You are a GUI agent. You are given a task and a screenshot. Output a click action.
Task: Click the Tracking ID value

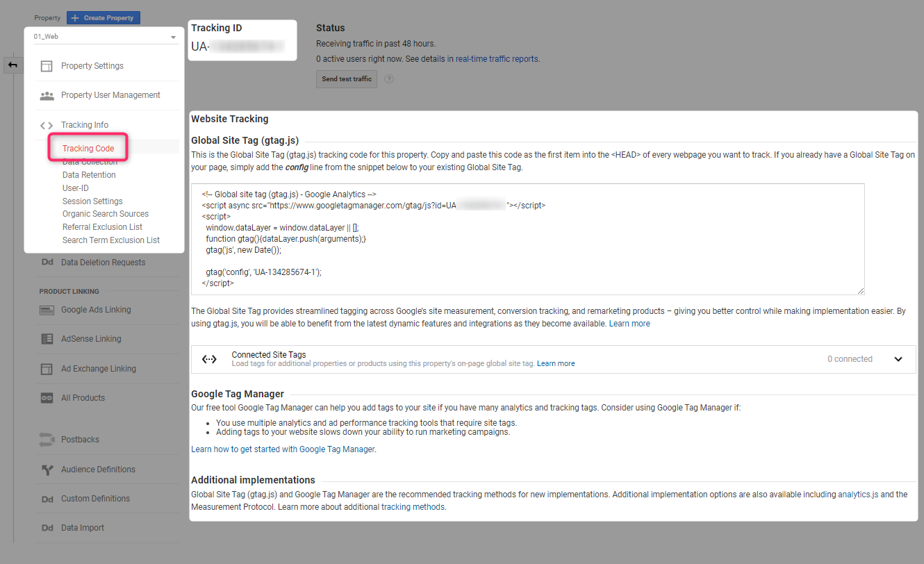238,47
